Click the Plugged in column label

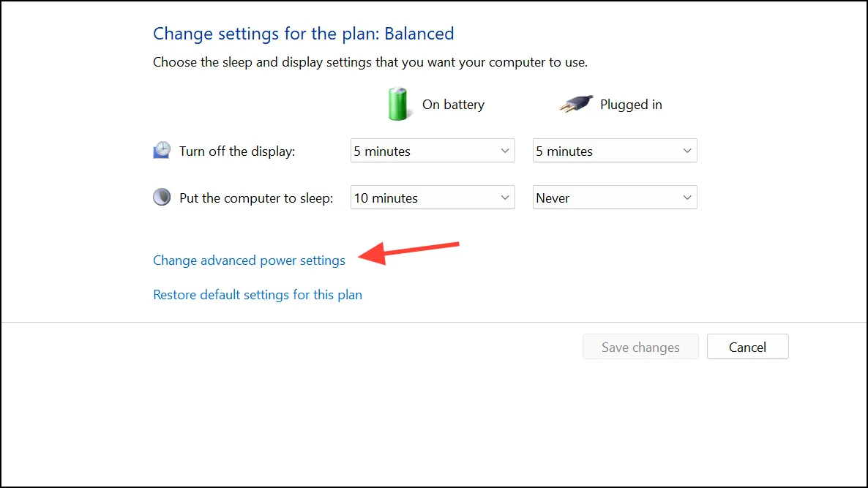coord(631,105)
